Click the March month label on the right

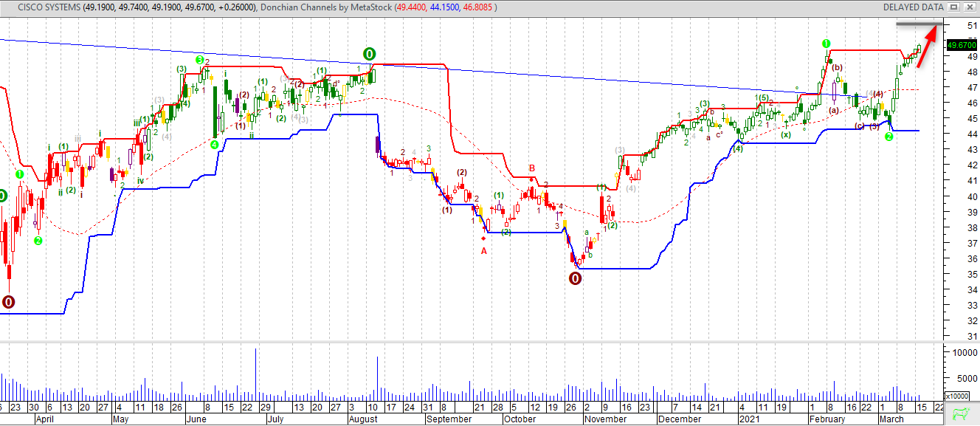(x=891, y=419)
